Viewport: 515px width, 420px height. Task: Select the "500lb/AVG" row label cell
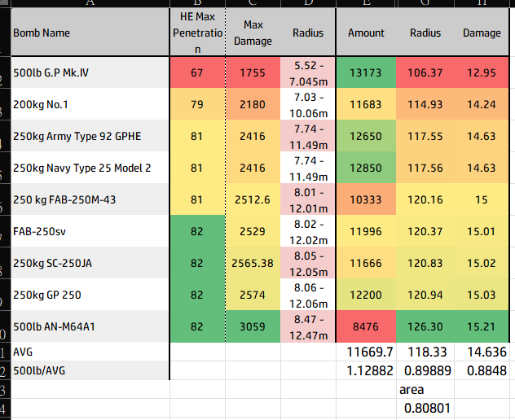pyautogui.click(x=90, y=370)
